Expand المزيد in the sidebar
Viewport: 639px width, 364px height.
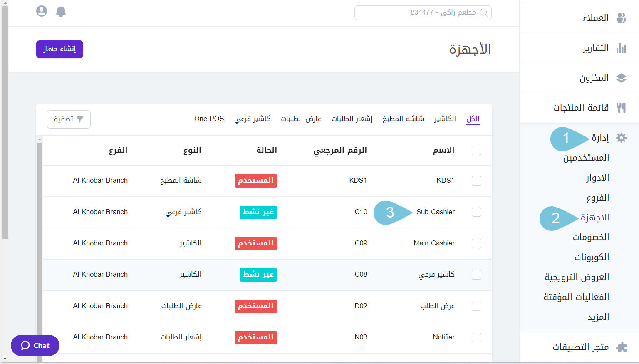point(599,317)
